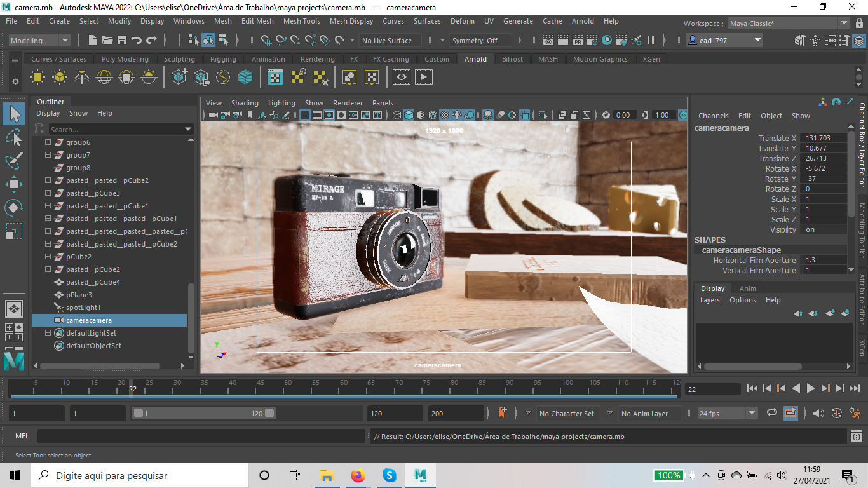
Task: Open the Arnold RenderView eye icon
Action: [x=401, y=78]
